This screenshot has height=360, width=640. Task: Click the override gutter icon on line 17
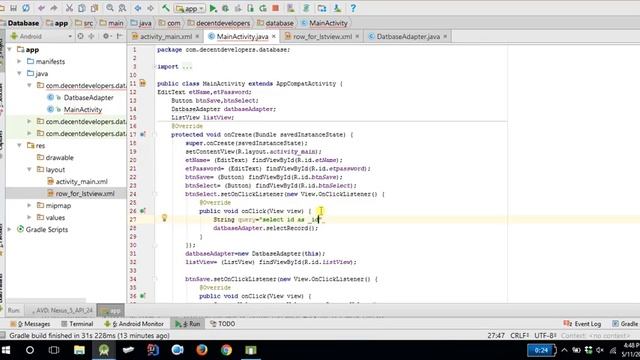click(142, 134)
